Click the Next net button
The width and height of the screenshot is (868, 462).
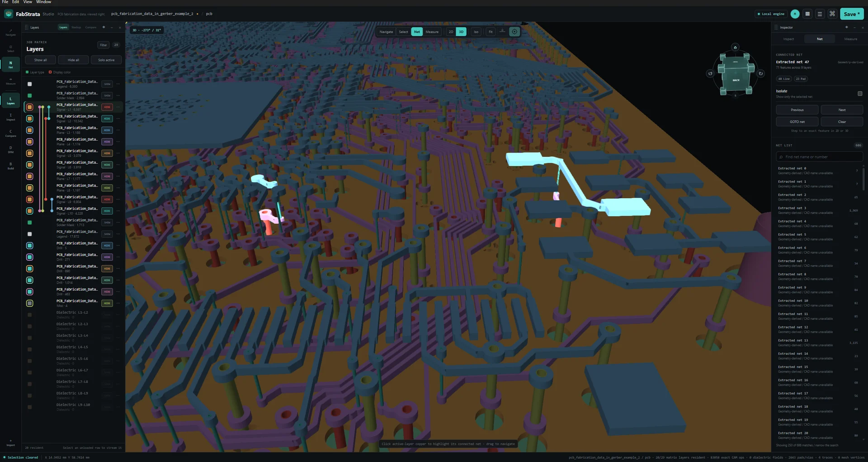pos(842,110)
